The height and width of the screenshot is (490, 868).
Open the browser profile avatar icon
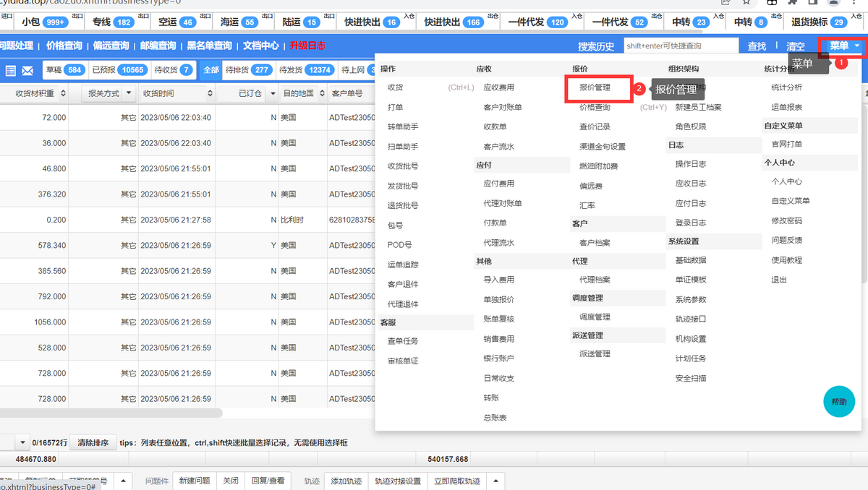[832, 3]
